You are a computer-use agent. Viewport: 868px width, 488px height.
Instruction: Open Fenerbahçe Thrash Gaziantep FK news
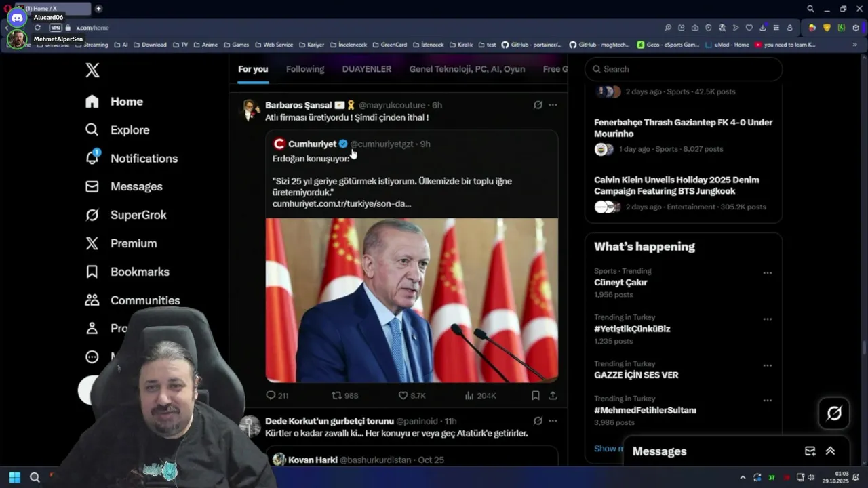(684, 136)
